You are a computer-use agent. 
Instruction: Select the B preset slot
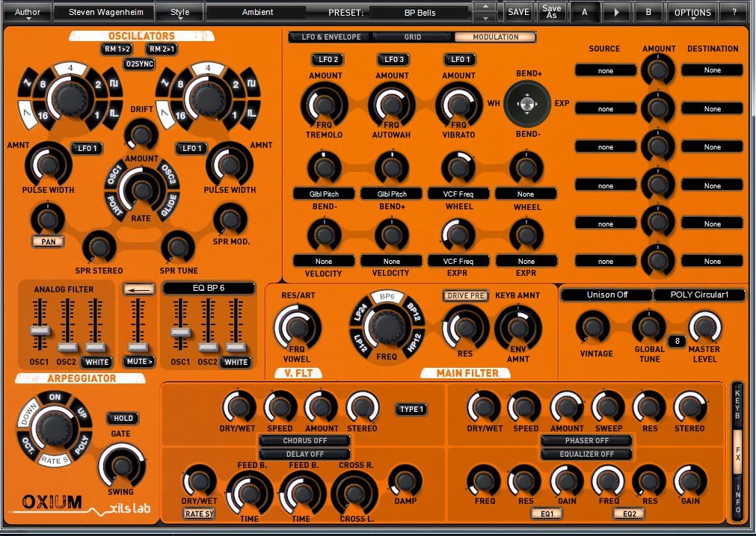[x=648, y=12]
